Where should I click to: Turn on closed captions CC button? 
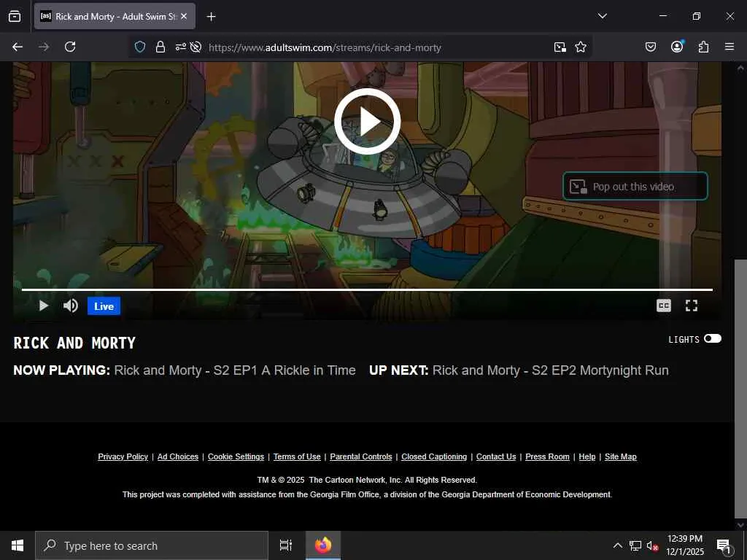point(663,306)
